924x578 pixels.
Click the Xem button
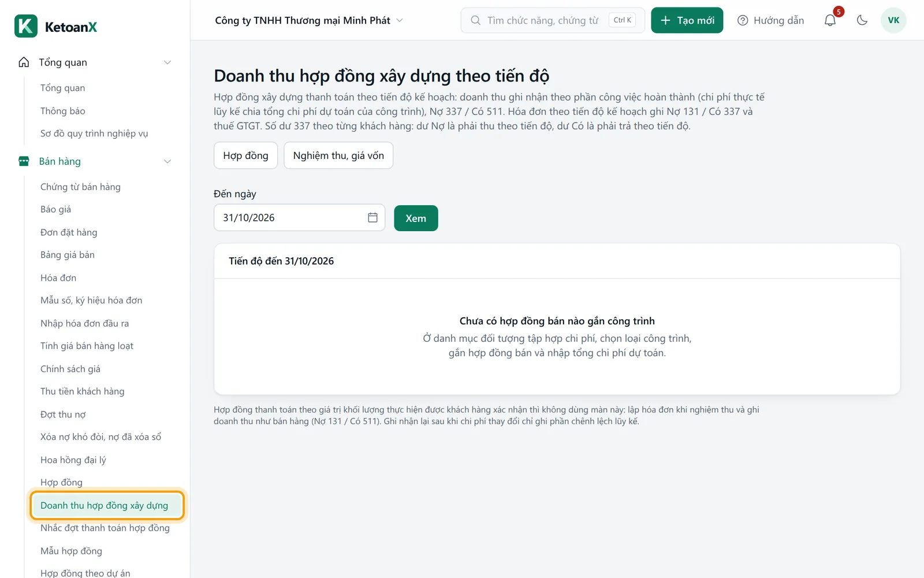pos(416,218)
